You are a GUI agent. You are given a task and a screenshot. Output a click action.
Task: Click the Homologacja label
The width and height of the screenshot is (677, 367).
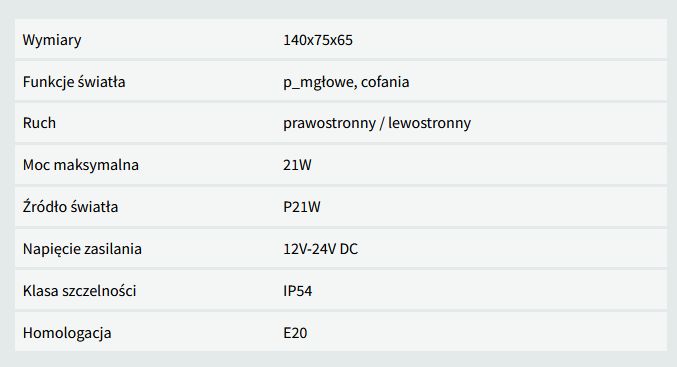pos(67,333)
